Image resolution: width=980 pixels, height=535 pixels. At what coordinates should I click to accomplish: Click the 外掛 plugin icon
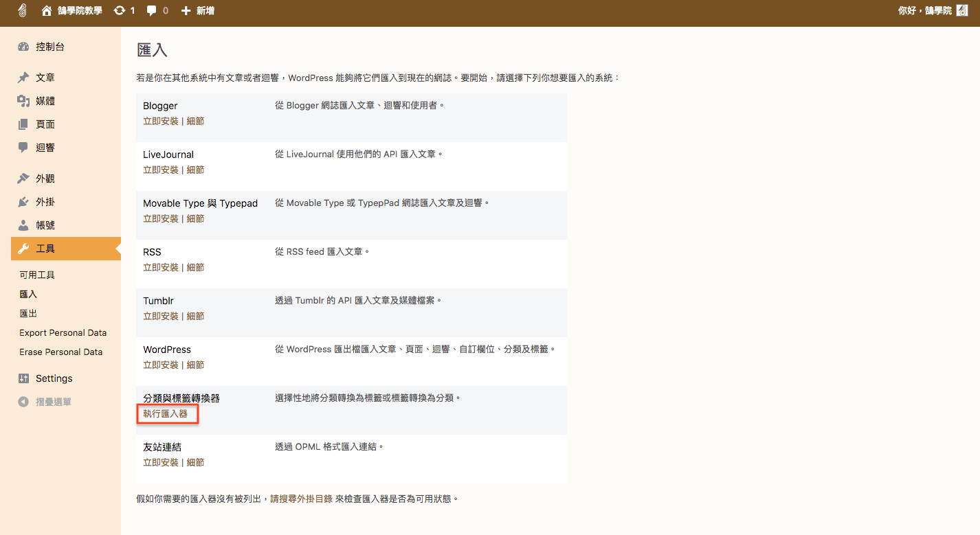point(23,202)
